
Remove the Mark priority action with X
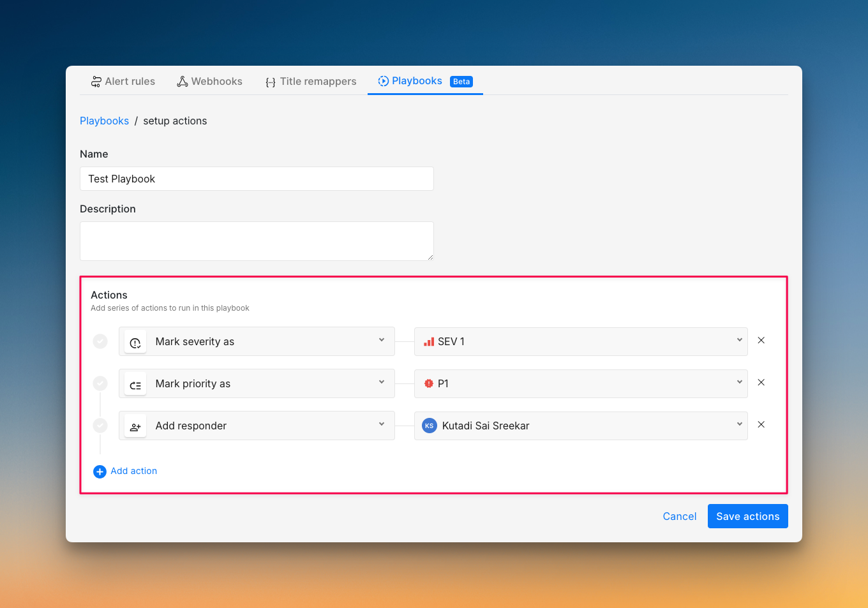[x=761, y=383]
